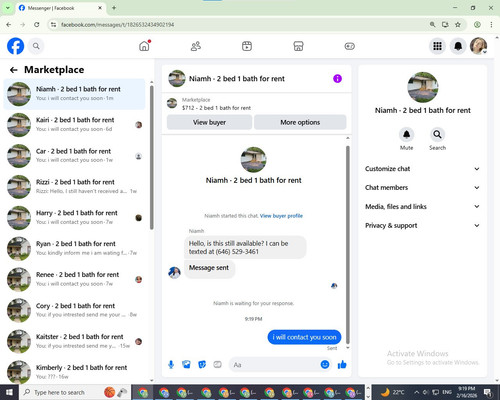Open the nine-dot menu grid icon
Viewport: 500px width, 400px height.
tap(437, 46)
